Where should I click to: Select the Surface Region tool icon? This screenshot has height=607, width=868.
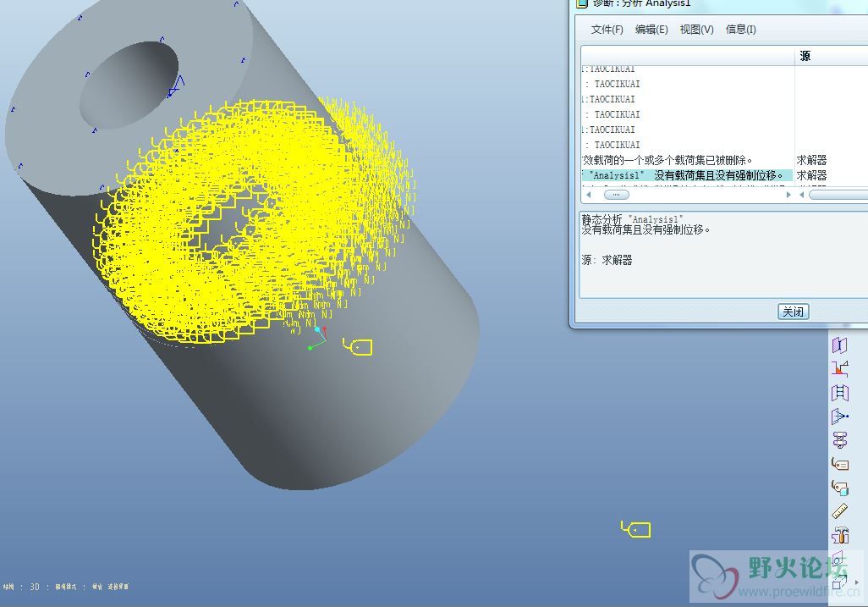(x=838, y=559)
